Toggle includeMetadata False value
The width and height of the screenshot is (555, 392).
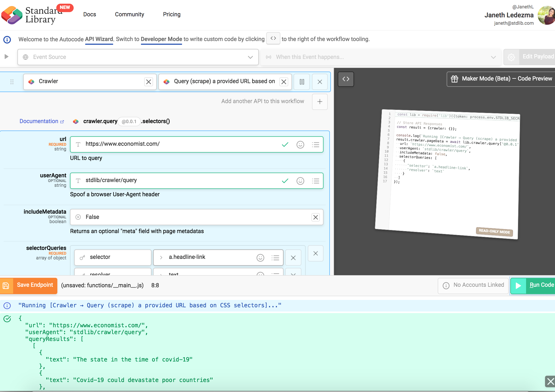197,217
